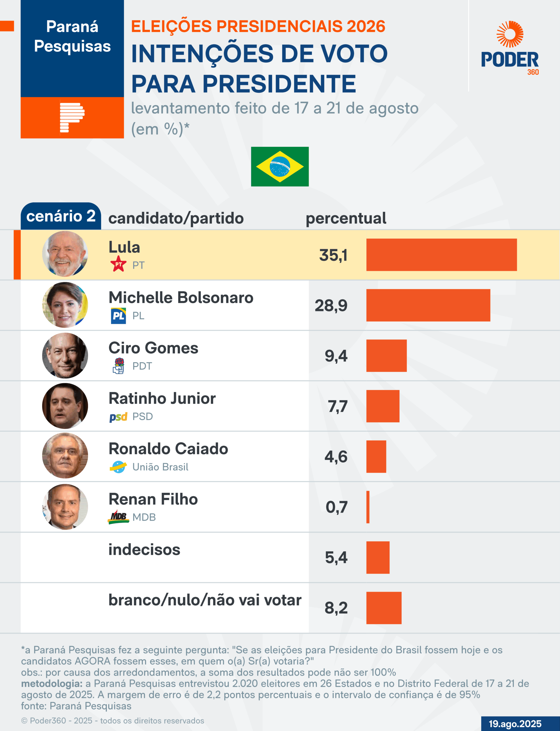Image resolution: width=560 pixels, height=731 pixels.
Task: Click the PL party logo
Action: coord(118,315)
